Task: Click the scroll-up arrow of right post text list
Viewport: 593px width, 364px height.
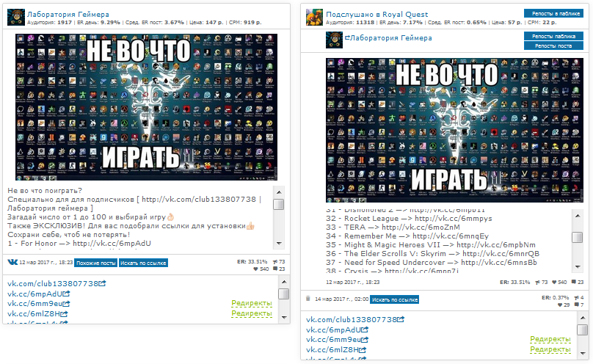Action: [578, 216]
